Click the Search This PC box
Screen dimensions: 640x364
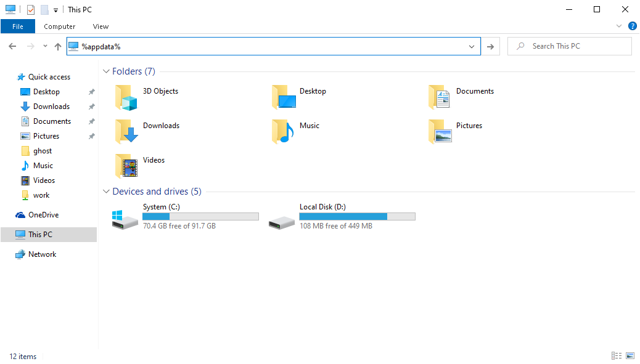pyautogui.click(x=569, y=46)
